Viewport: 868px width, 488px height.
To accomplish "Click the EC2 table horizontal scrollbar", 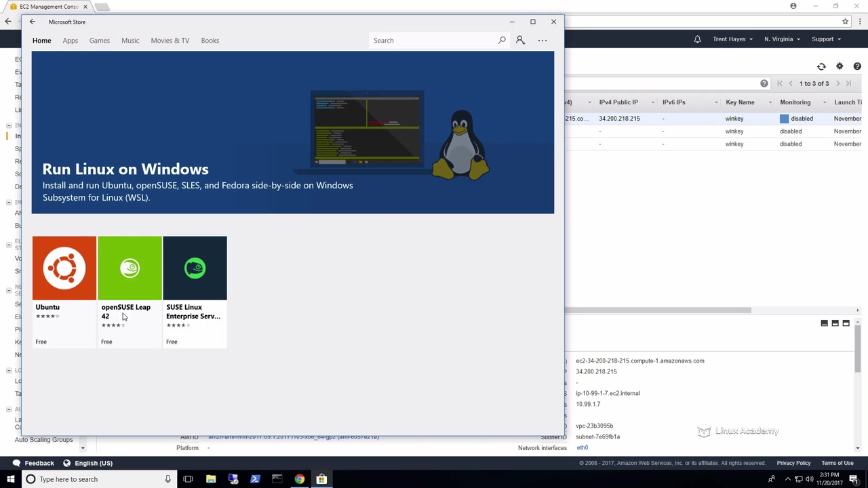I will (x=658, y=310).
